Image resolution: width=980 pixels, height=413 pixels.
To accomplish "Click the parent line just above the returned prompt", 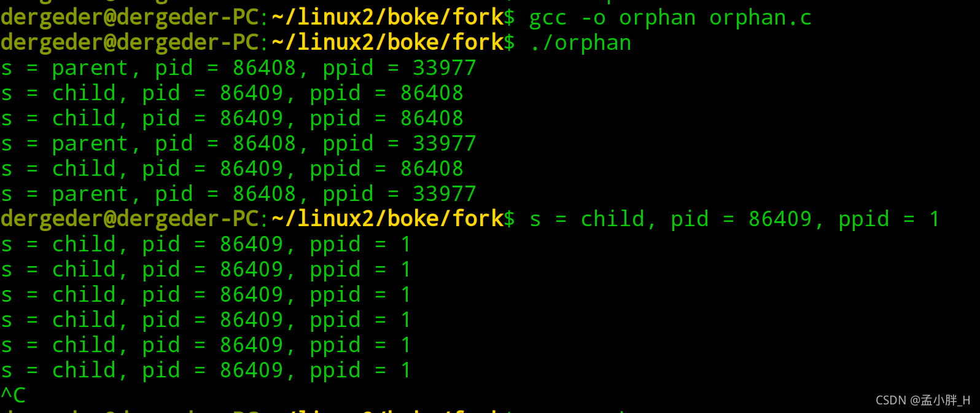I will pos(238,194).
